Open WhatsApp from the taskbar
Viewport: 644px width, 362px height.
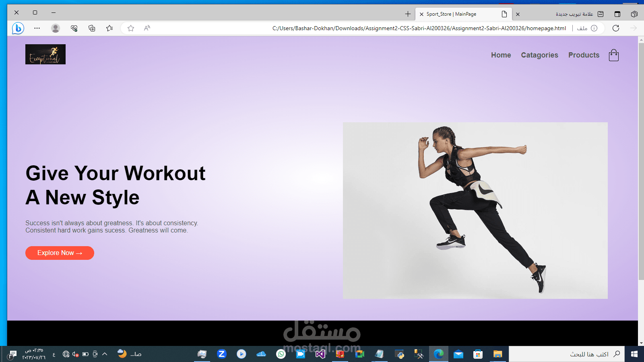(281, 354)
